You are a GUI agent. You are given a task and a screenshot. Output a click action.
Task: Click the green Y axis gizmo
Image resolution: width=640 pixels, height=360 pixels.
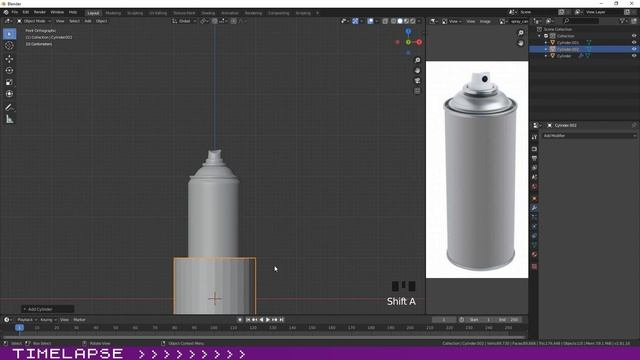click(x=408, y=42)
